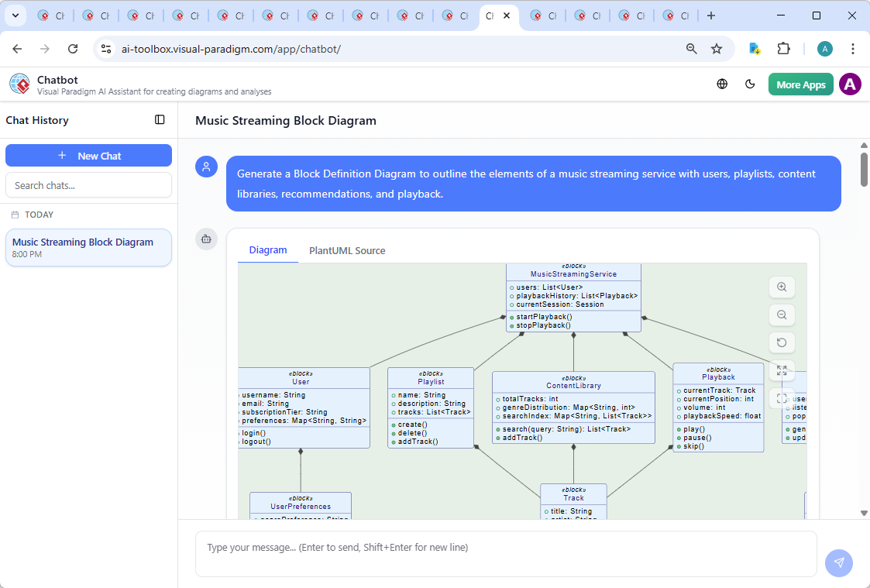Reset the diagram view rotation
This screenshot has height=588, width=870.
pyautogui.click(x=782, y=342)
